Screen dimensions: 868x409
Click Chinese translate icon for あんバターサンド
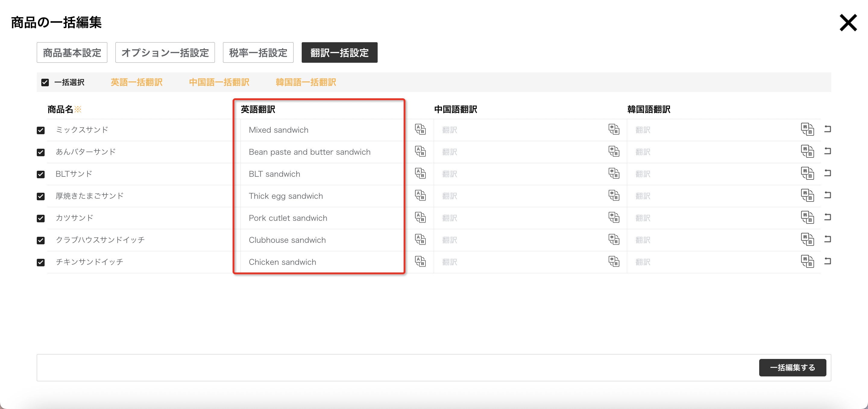pyautogui.click(x=614, y=151)
